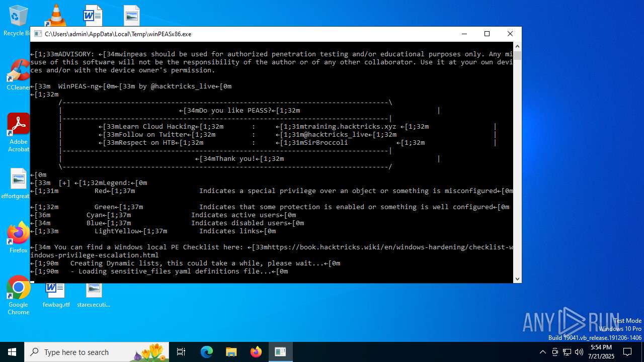
Task: Open the volume control in the tray
Action: point(579,352)
